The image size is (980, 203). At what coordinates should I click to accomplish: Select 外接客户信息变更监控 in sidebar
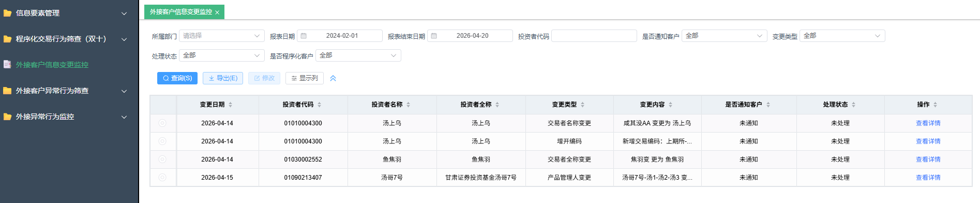[69, 65]
